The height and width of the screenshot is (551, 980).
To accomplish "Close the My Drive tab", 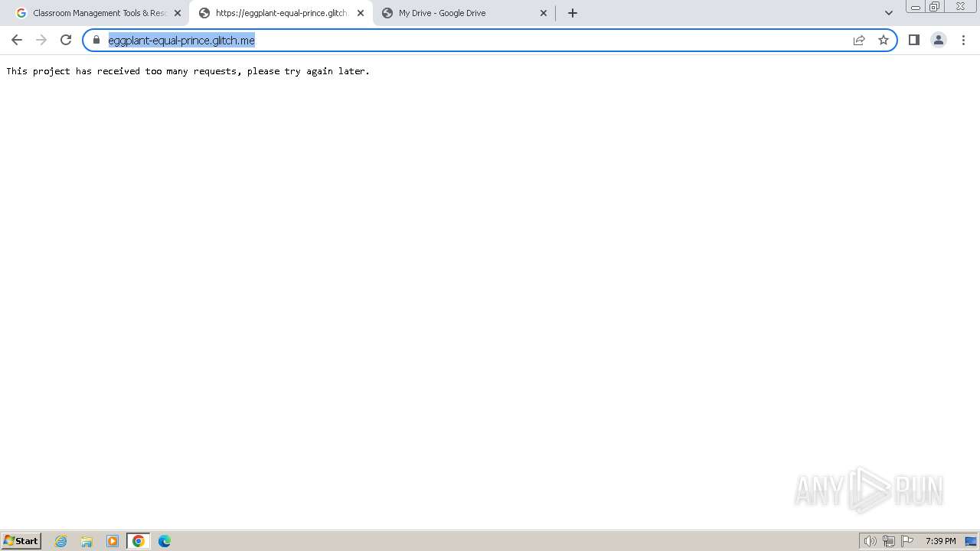I will click(544, 13).
